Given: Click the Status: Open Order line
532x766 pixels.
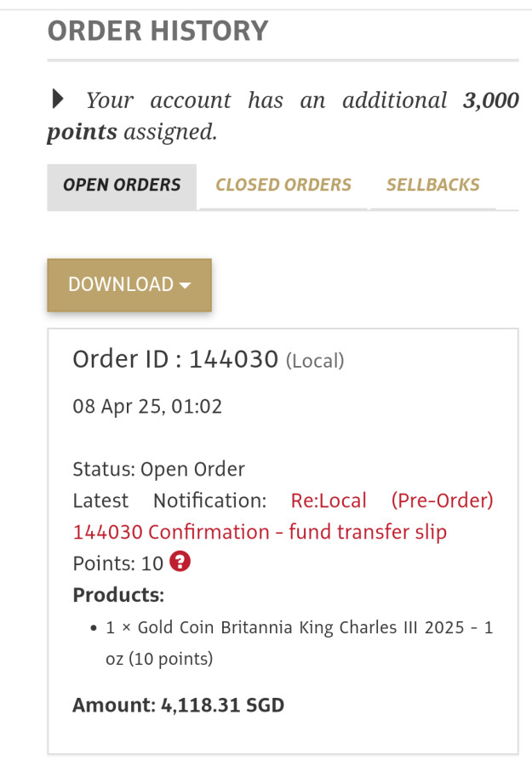Looking at the screenshot, I should 159,469.
